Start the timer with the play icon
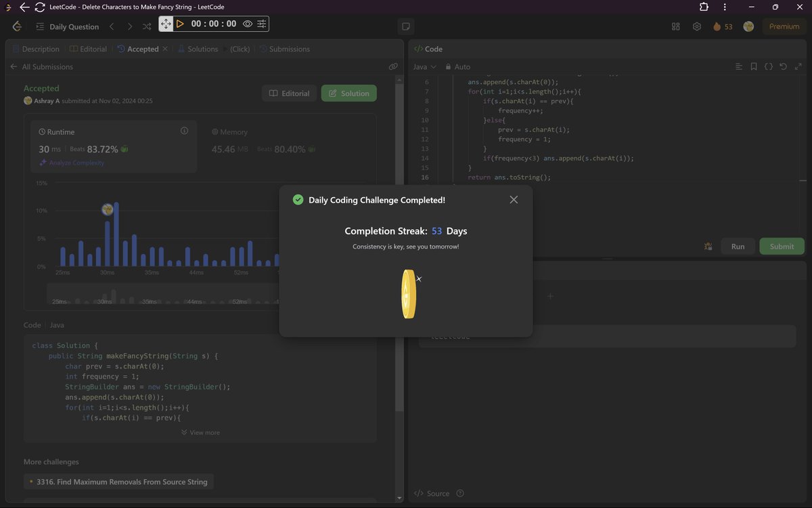Image resolution: width=812 pixels, height=508 pixels. 180,24
